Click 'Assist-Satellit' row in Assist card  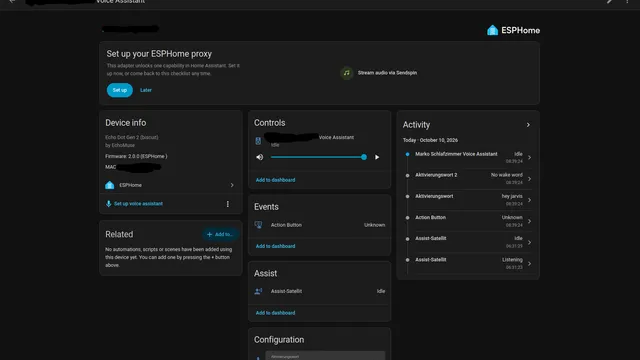click(320, 291)
